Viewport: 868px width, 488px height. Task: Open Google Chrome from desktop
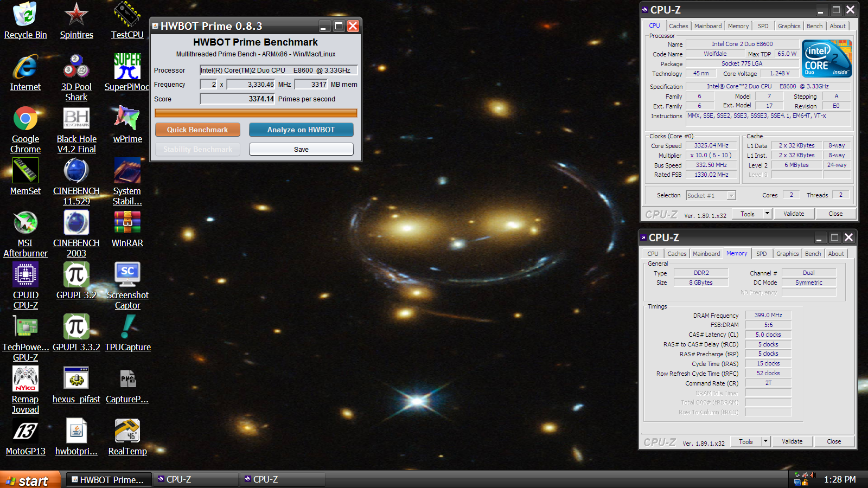tap(25, 130)
